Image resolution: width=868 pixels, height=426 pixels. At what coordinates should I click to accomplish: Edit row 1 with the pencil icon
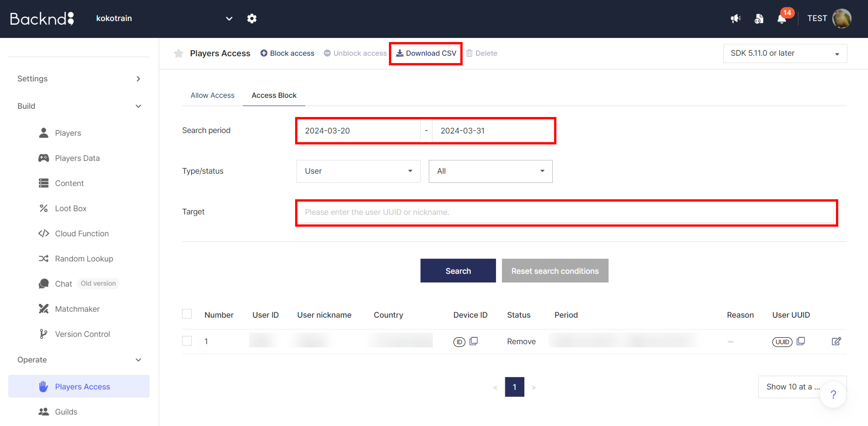836,341
